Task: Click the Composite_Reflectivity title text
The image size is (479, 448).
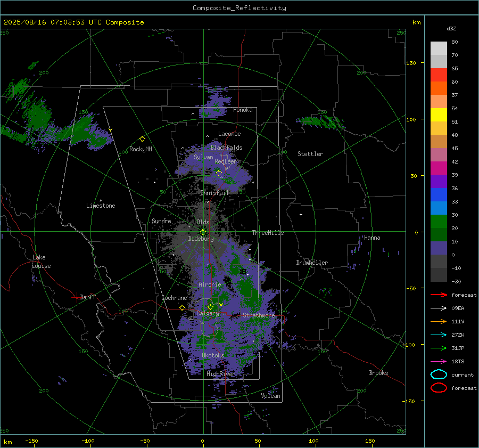Action: [240, 8]
